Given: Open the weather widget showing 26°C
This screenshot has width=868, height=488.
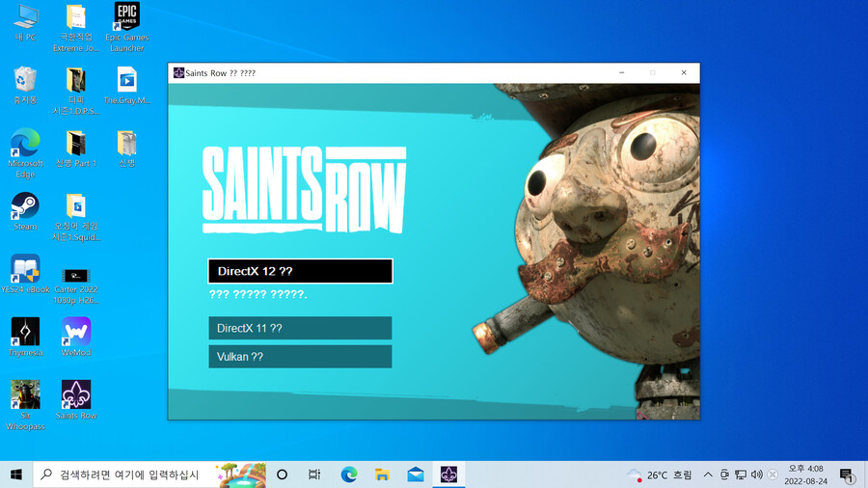Looking at the screenshot, I should point(660,474).
